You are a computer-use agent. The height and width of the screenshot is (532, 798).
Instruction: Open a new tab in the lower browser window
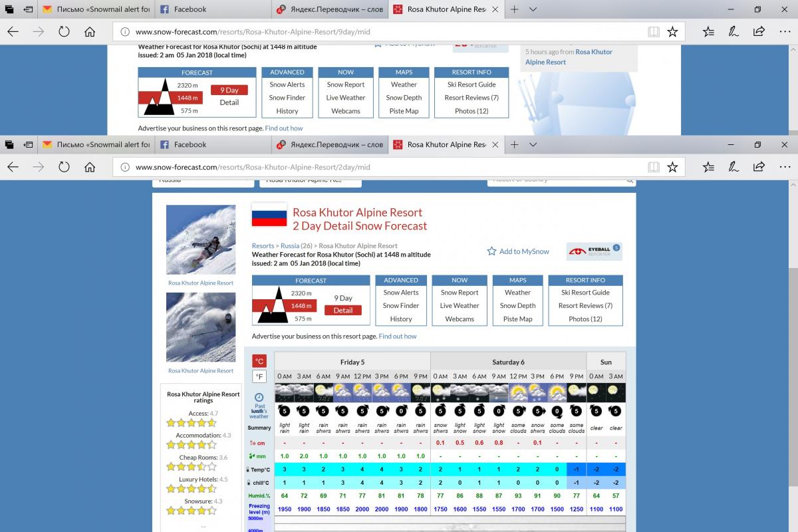(514, 144)
